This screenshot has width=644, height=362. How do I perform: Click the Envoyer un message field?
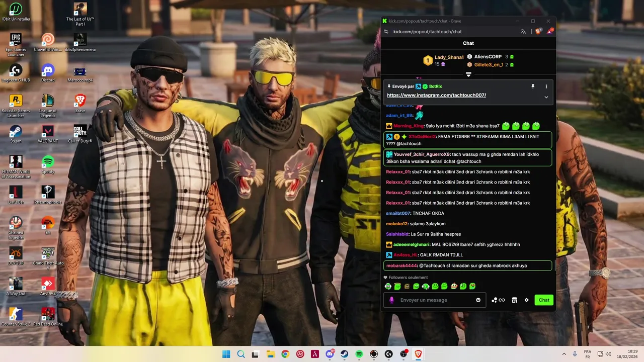[435, 300]
